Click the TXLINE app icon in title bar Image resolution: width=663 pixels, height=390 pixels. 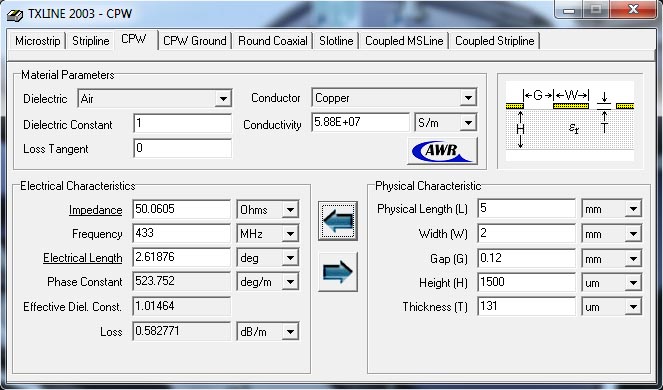click(15, 14)
